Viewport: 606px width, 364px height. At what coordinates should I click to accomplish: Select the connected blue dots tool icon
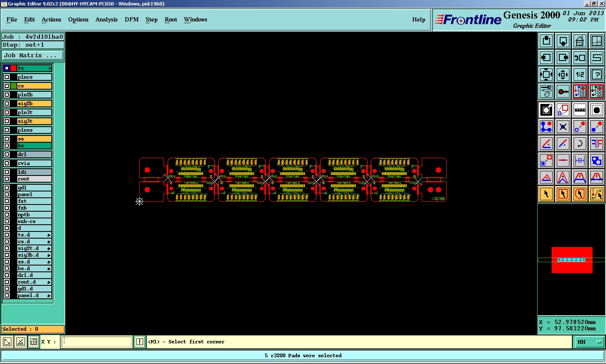(x=546, y=127)
